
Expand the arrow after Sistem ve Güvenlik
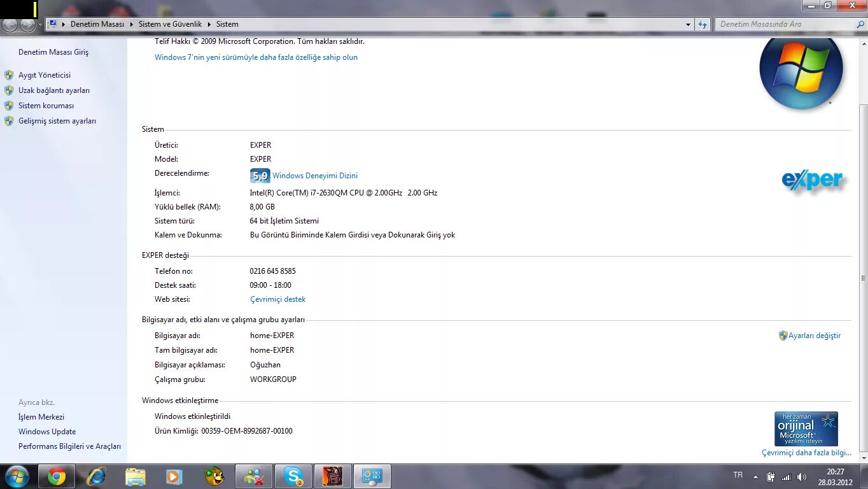tap(209, 24)
